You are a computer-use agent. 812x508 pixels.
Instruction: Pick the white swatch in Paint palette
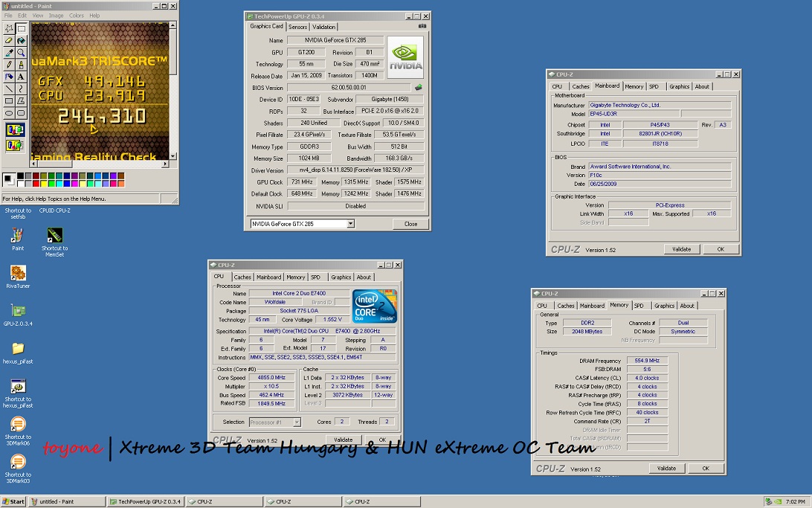pos(20,183)
